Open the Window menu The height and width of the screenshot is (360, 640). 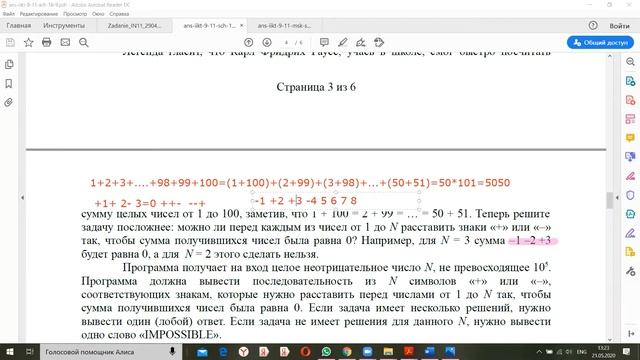(x=98, y=13)
